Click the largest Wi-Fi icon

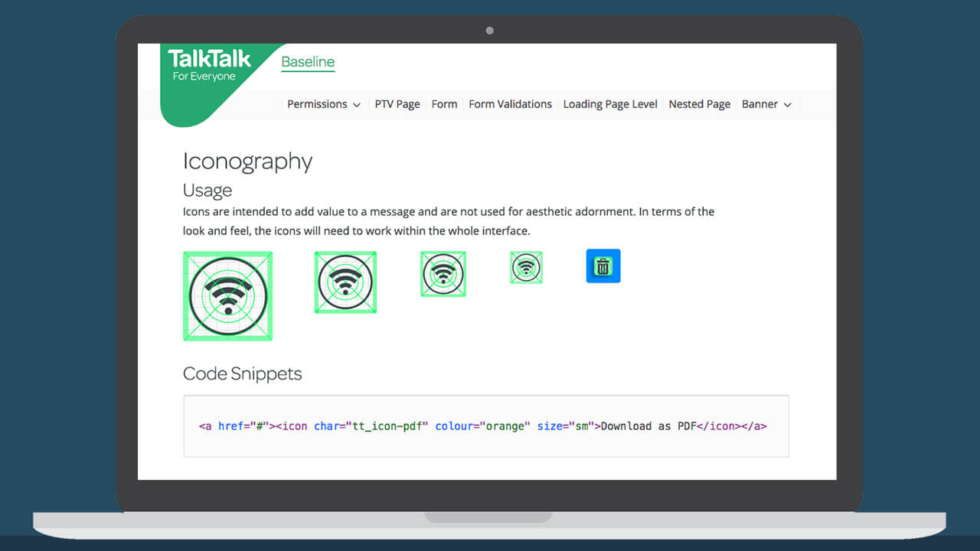[227, 296]
